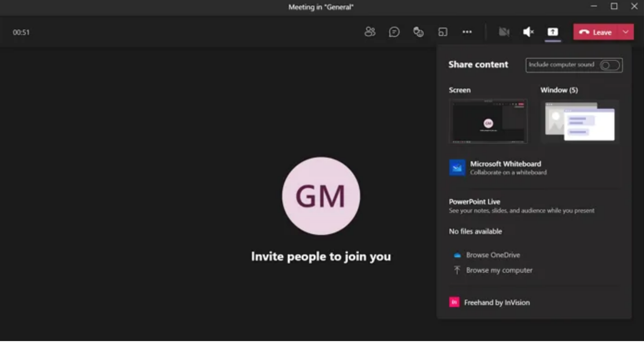Open the More actions ellipsis menu

(x=467, y=32)
